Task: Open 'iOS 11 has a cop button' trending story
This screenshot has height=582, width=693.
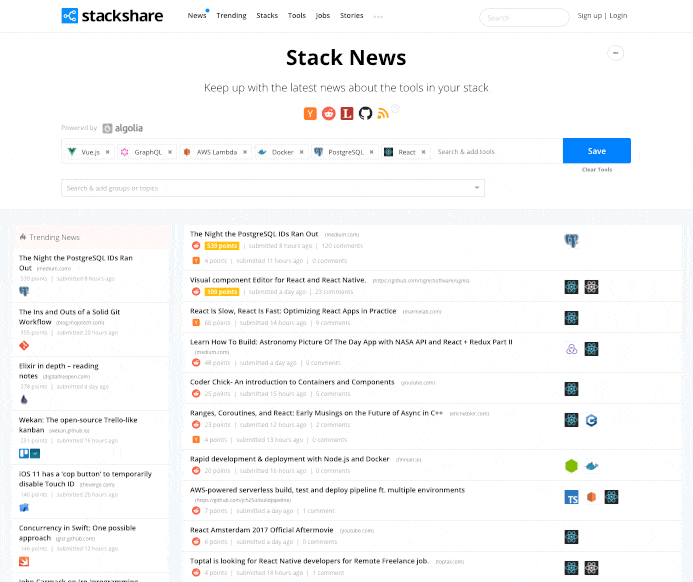Action: 85,479
